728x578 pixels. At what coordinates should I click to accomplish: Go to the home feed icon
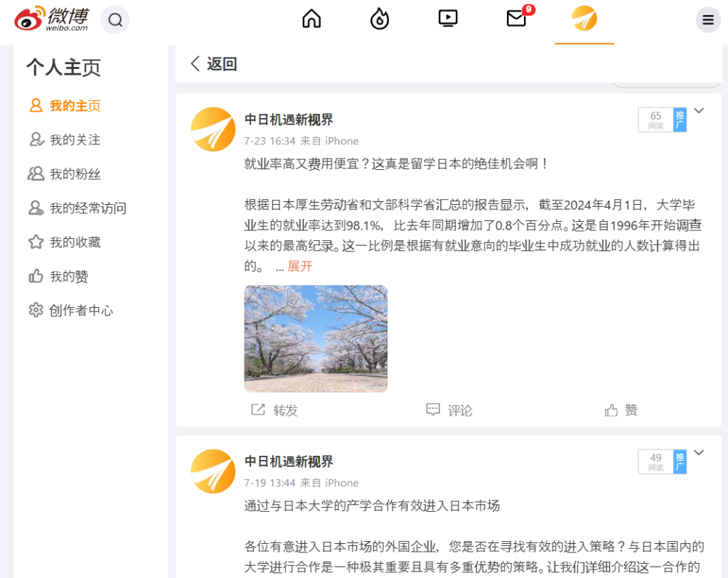311,19
